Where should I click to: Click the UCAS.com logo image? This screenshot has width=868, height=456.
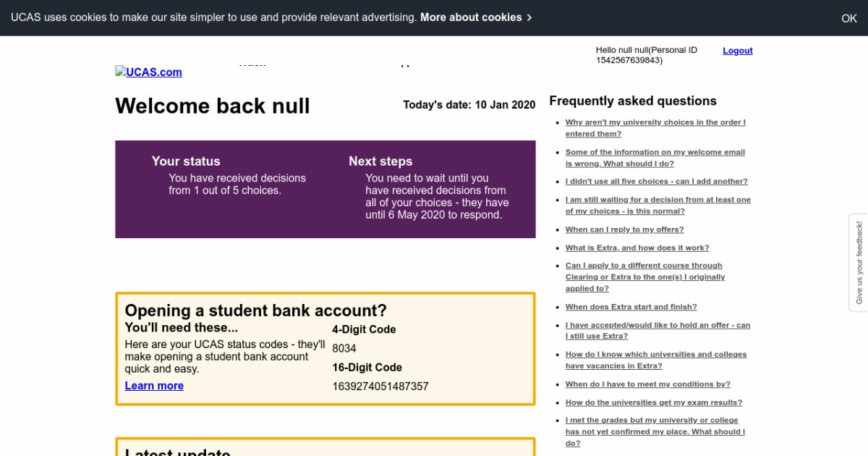(148, 72)
